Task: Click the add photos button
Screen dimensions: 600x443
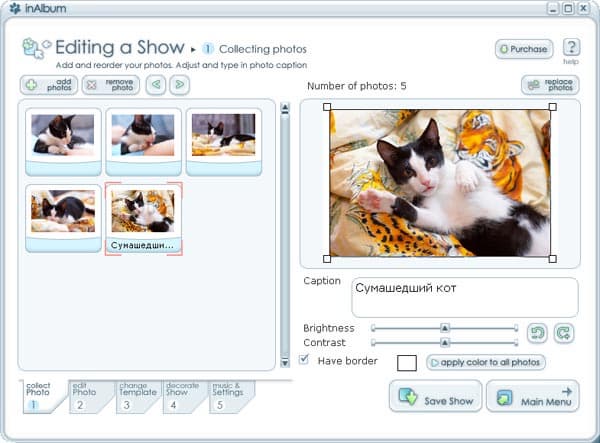Action: point(49,85)
